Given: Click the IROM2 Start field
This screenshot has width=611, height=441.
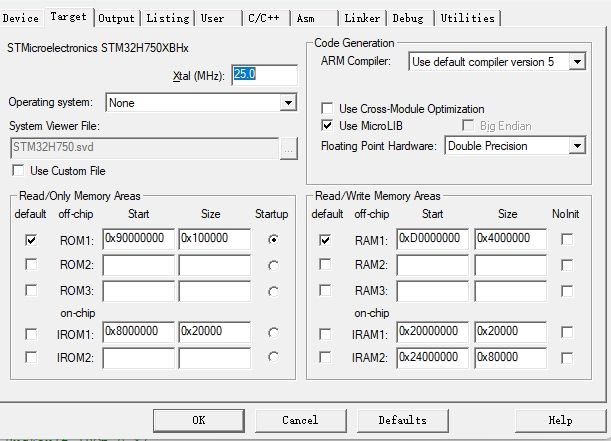Looking at the screenshot, I should [x=138, y=358].
